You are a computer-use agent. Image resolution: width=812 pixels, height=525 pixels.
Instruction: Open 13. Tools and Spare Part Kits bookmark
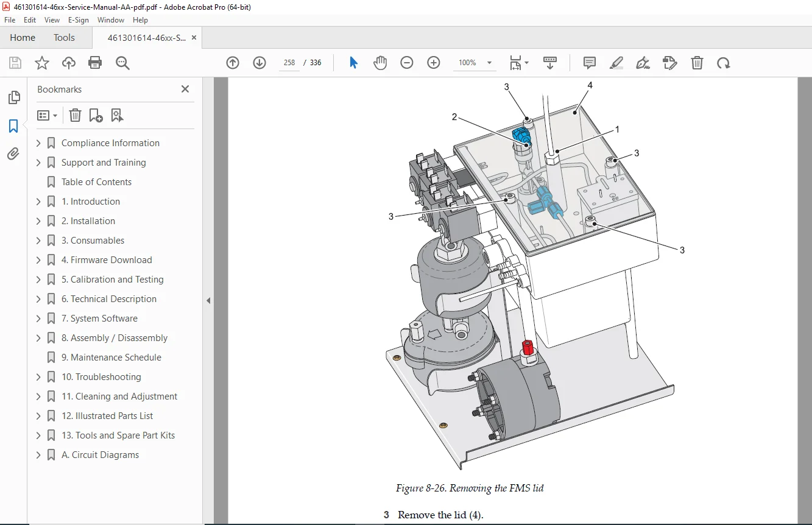point(118,435)
